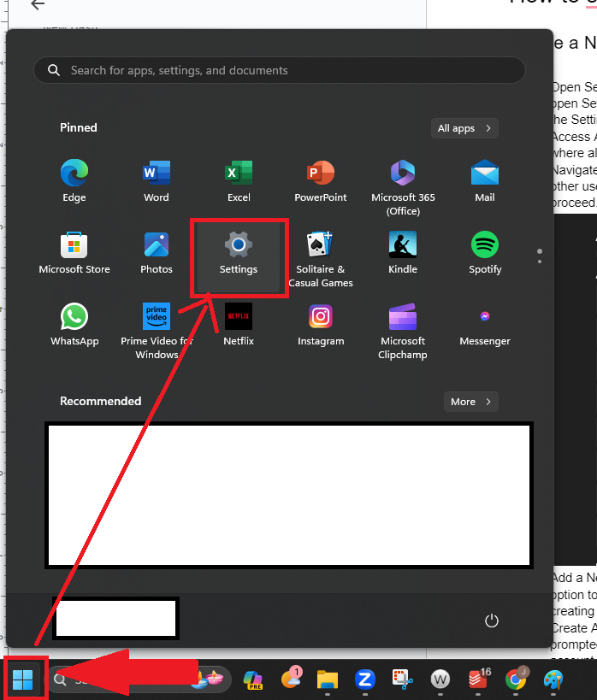597x700 pixels.
Task: Open the Zoom app in taskbar
Action: pos(365,679)
